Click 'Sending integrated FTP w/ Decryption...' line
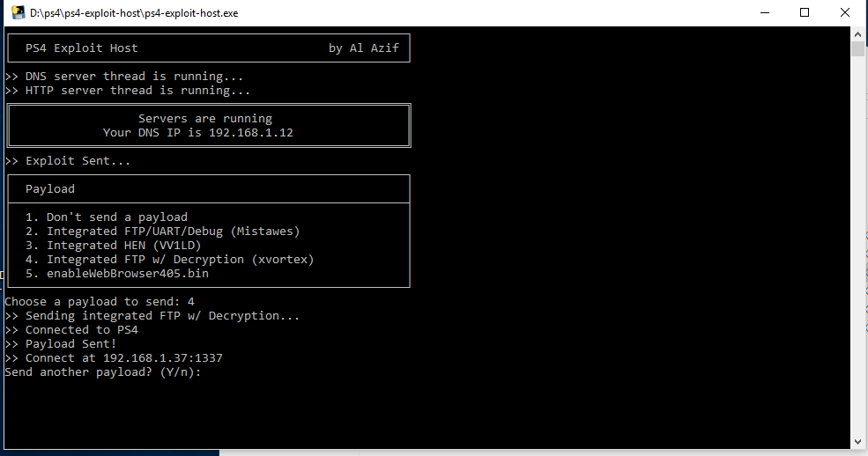The height and width of the screenshot is (456, 868). click(x=152, y=316)
